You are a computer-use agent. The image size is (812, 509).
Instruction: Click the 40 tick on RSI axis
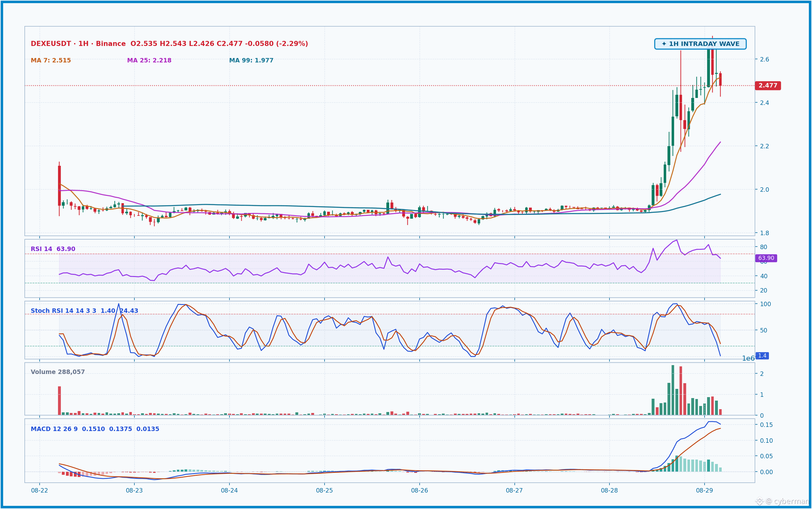pyautogui.click(x=764, y=276)
